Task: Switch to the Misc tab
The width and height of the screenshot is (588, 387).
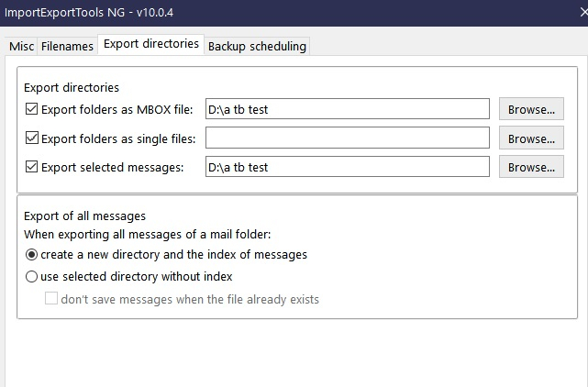Action: (x=21, y=46)
